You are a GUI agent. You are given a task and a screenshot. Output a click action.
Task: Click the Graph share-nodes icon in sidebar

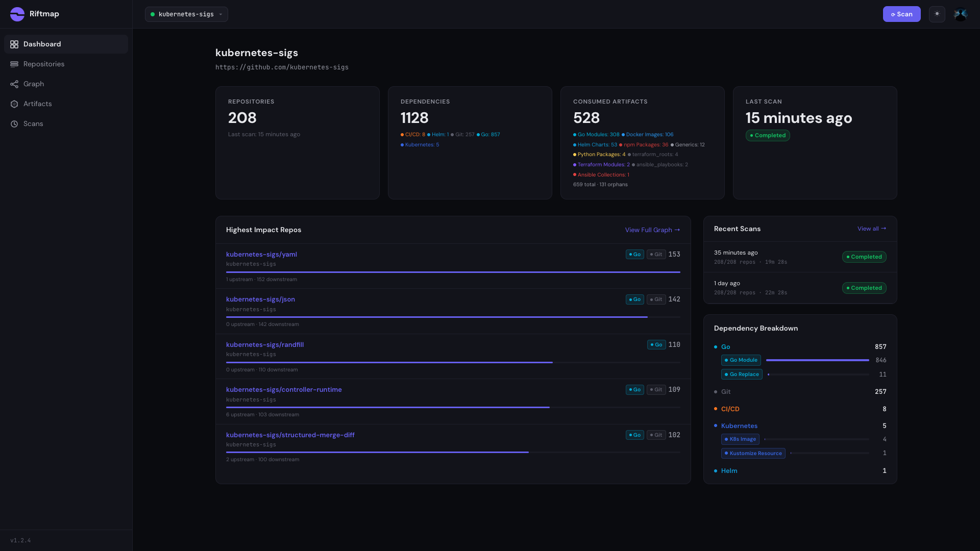pyautogui.click(x=14, y=84)
